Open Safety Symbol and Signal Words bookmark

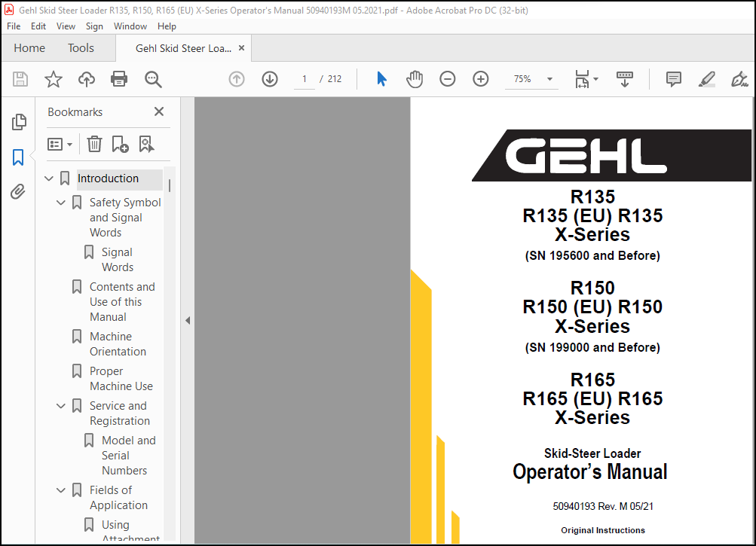(125, 218)
